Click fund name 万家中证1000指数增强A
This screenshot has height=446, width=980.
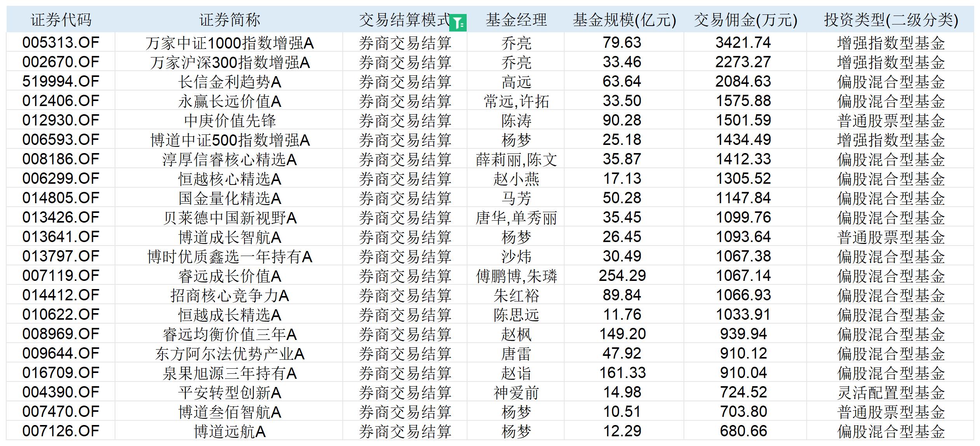pos(229,43)
